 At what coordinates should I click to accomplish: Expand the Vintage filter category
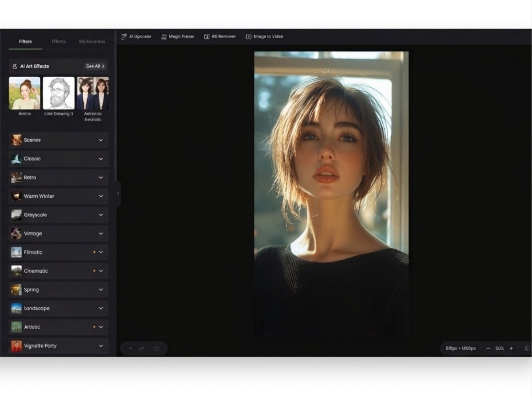click(x=58, y=234)
